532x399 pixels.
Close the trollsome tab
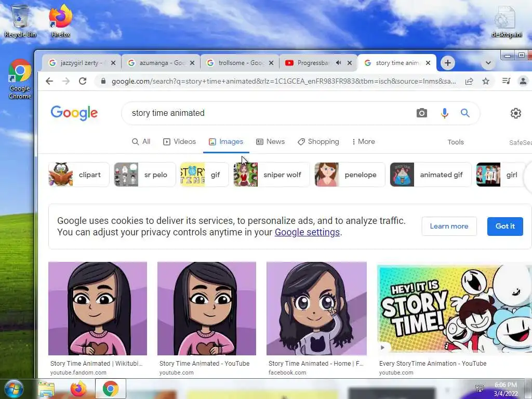coord(271,63)
